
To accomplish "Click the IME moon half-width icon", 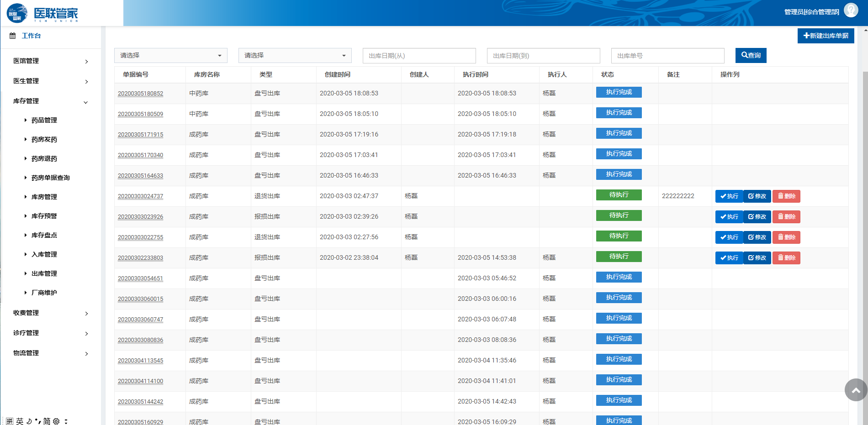I will 29,421.
